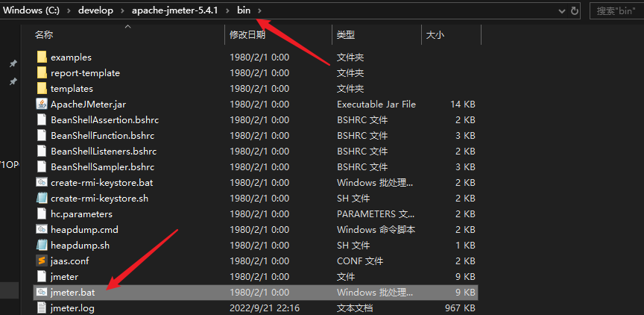Click the examples folder icon
Screen dimensions: 644x315
pyautogui.click(x=42, y=57)
